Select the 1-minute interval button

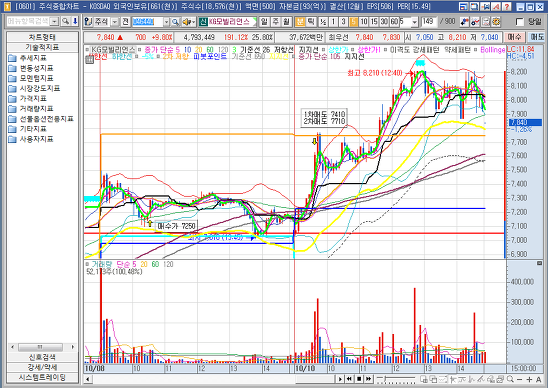[333, 22]
